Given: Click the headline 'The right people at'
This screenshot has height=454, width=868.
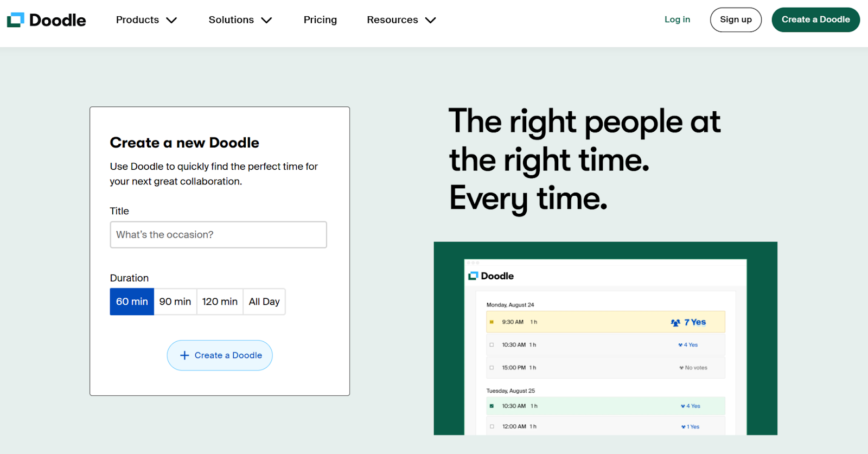Looking at the screenshot, I should 585,122.
